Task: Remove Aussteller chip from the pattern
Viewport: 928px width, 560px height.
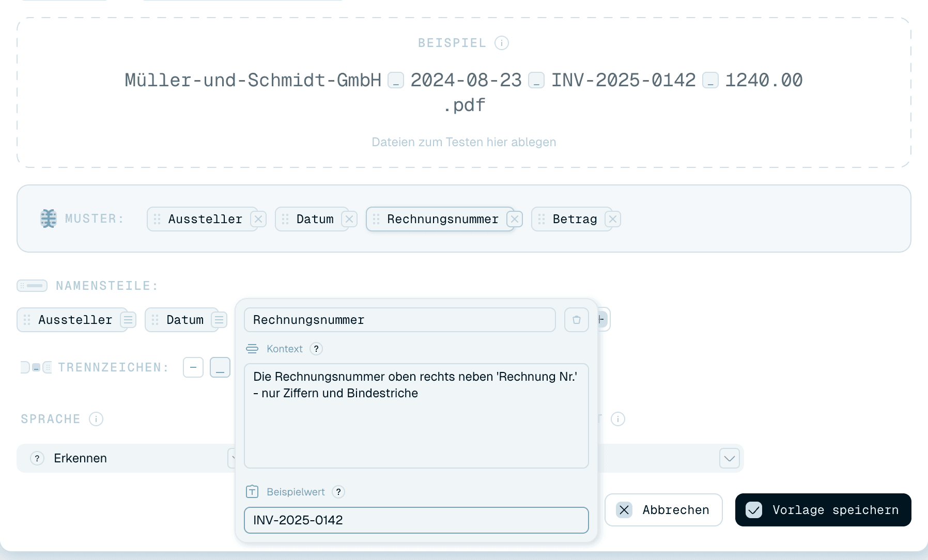Action: tap(258, 219)
